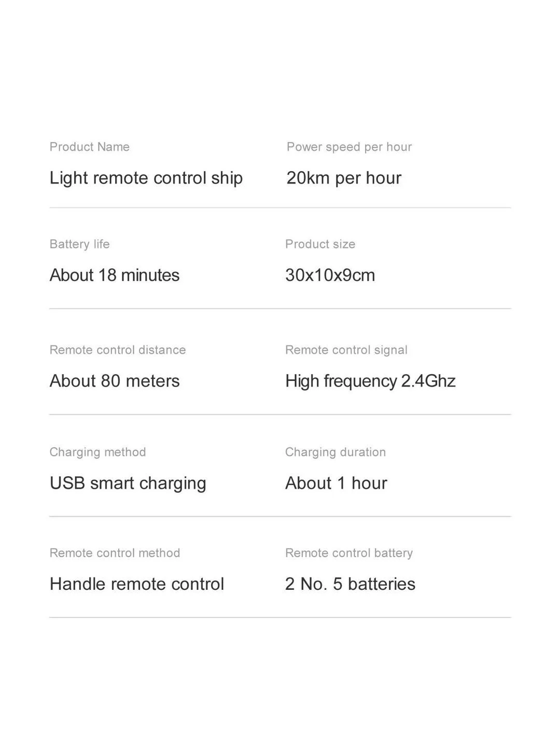Screen dimensions: 560x747
Task: Click the Remote control signal label
Action: [346, 350]
